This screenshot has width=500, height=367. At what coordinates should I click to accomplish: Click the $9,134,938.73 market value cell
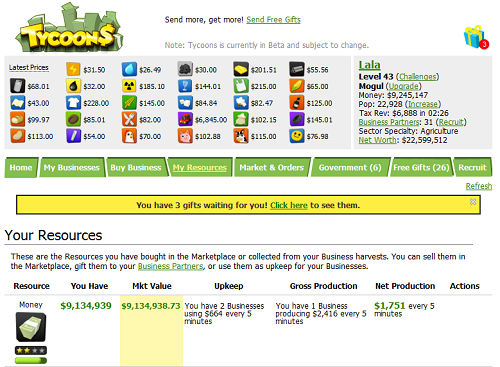click(x=151, y=306)
